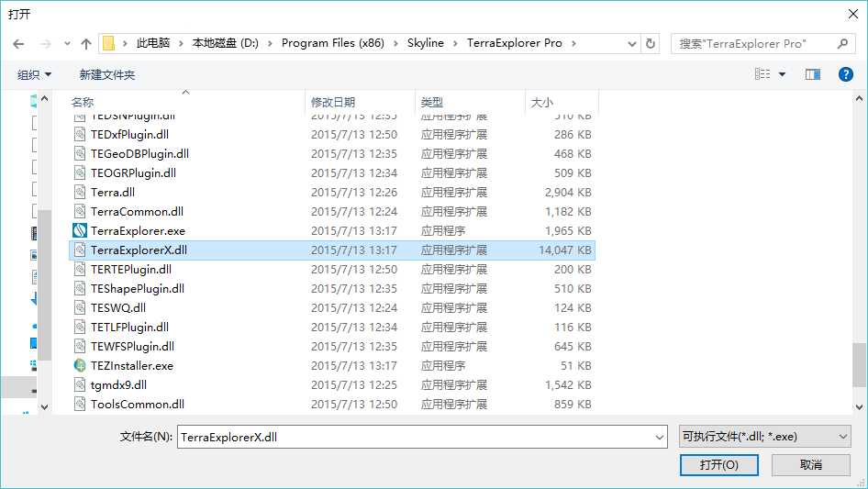Screen dimensions: 868x489
Task: Select the TerraCommon.dll file
Action: click(138, 212)
